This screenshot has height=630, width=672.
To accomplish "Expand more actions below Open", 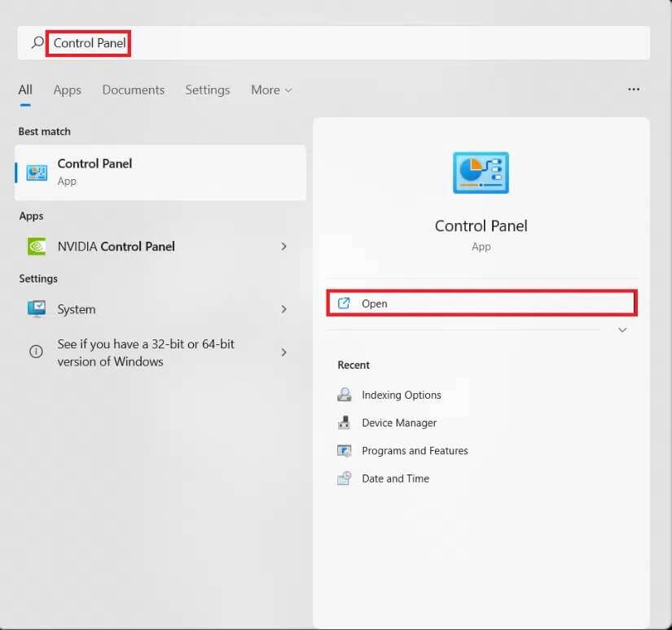I will tap(622, 330).
